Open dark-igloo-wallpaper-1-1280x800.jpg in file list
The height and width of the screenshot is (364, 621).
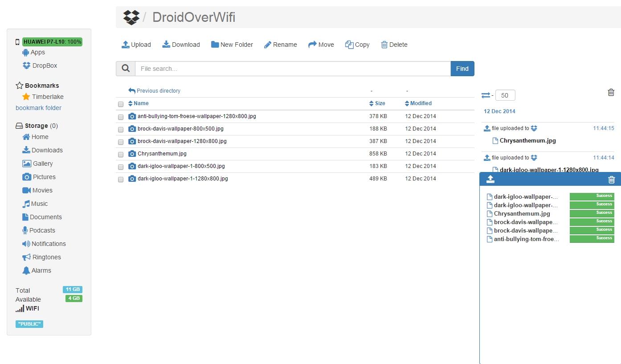[x=183, y=179]
